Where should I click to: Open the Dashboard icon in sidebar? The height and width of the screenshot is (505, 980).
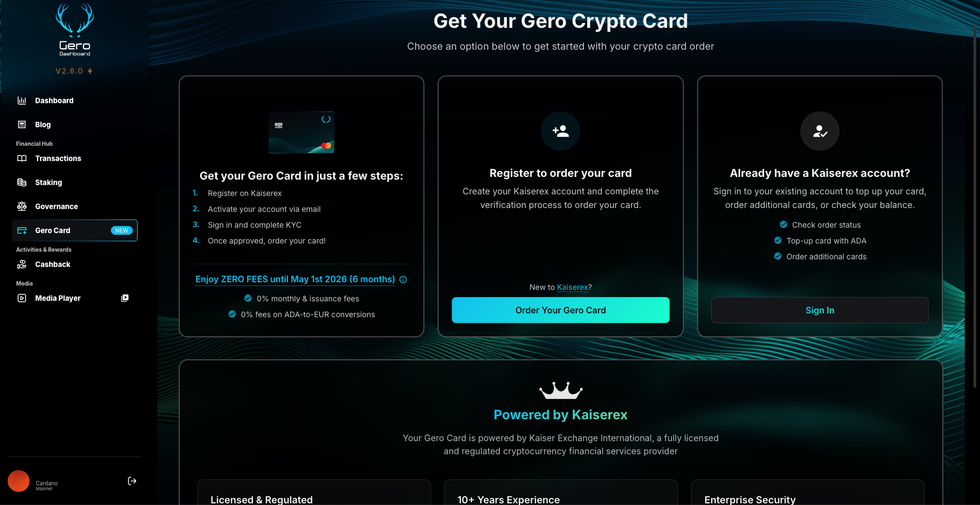tap(21, 100)
